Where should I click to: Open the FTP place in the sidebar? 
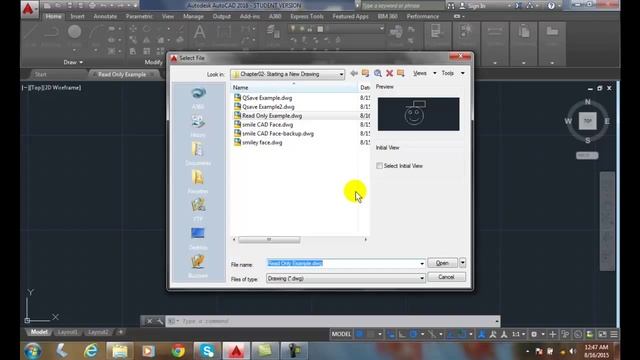pyautogui.click(x=198, y=210)
